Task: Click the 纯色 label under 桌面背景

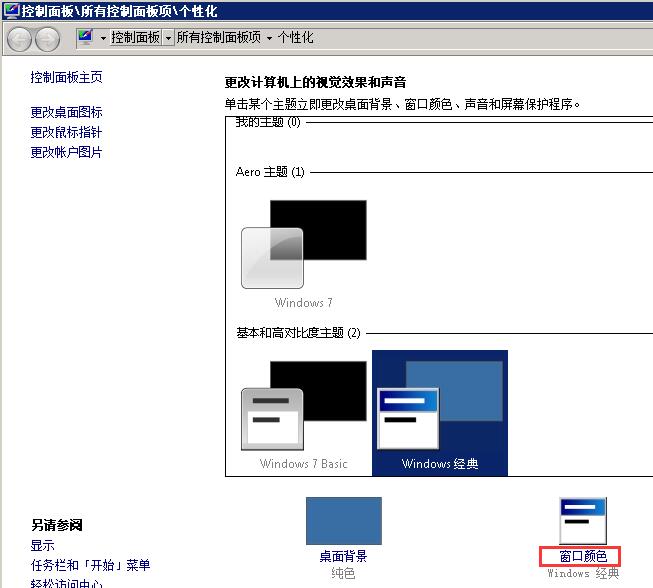Action: 343,573
